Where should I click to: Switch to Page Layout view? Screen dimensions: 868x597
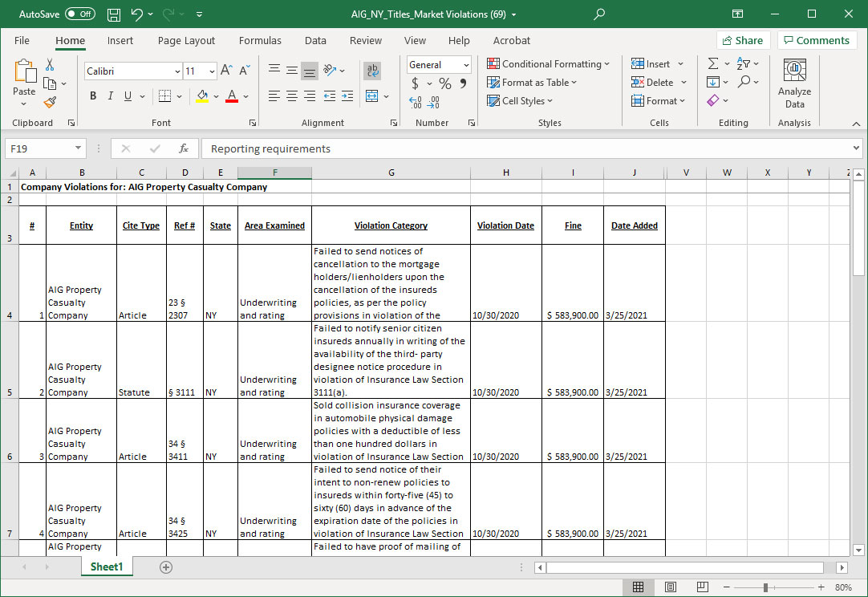(x=671, y=587)
